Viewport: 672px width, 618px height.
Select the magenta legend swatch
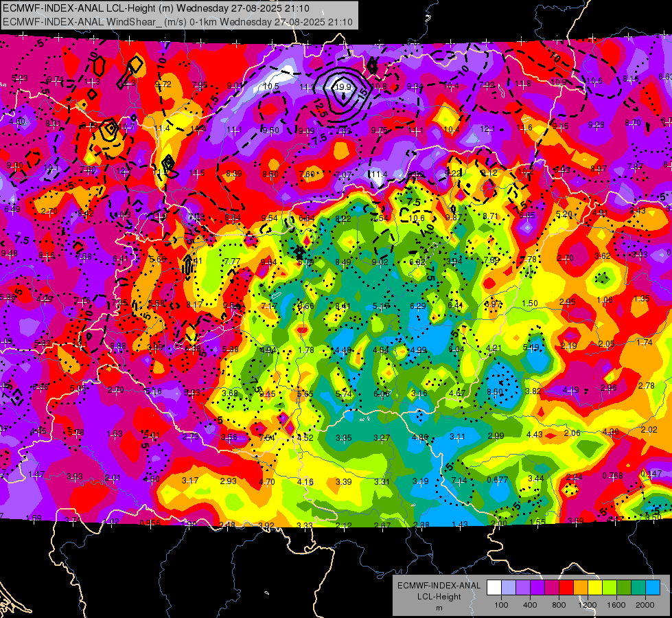[x=552, y=588]
